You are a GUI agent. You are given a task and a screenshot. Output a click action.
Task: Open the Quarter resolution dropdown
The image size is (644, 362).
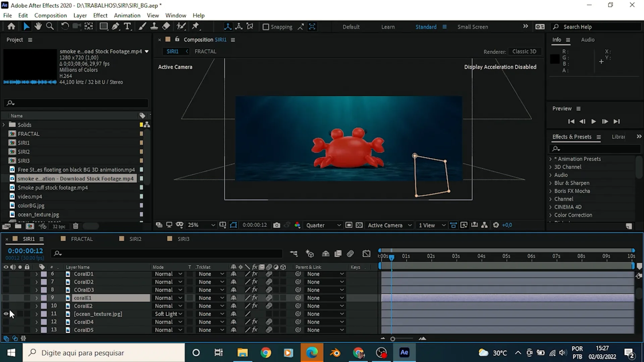(x=323, y=225)
